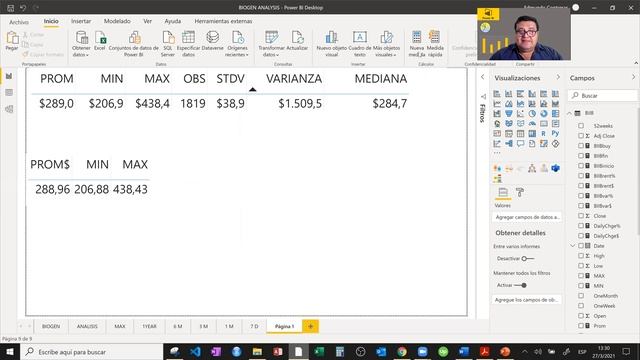Viewport: 640px width, 360px height.
Task: Check the MAX field checkbox
Action: (581, 276)
